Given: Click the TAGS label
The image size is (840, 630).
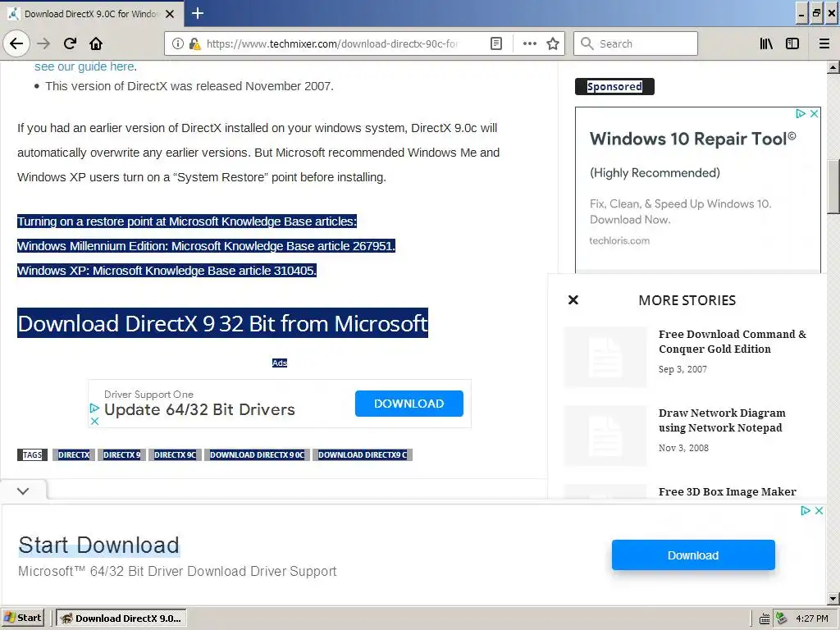Looking at the screenshot, I should 32,454.
